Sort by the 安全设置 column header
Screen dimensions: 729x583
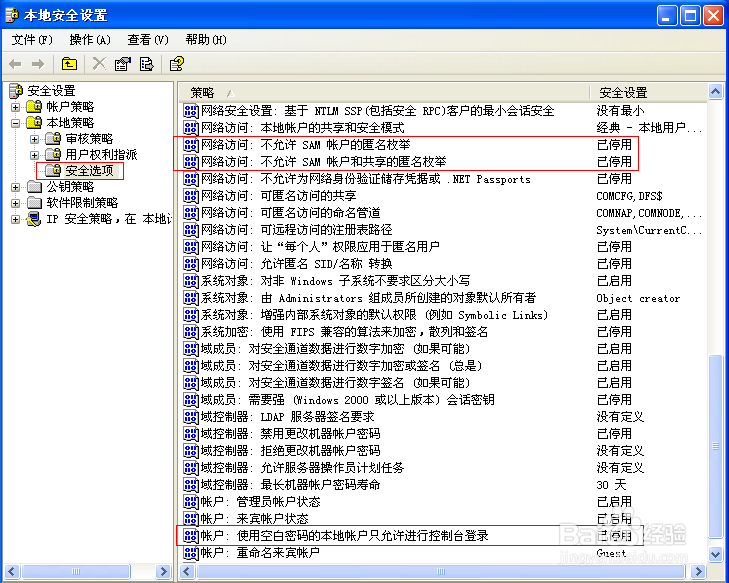tap(648, 93)
